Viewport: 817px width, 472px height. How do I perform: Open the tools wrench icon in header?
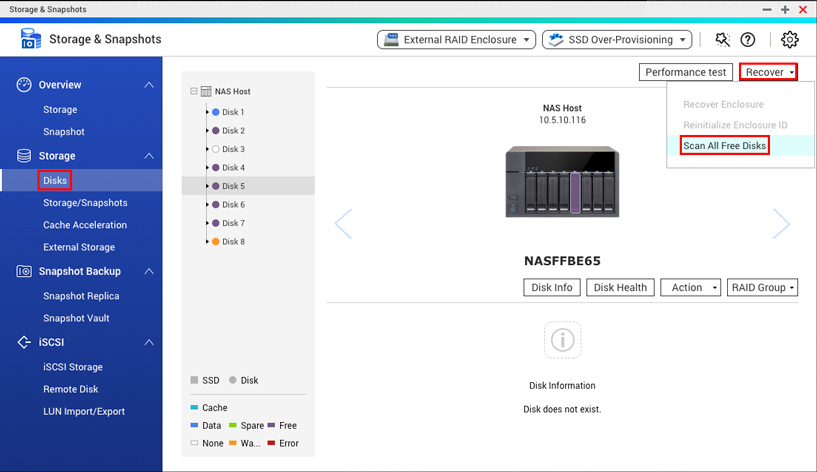tap(723, 40)
